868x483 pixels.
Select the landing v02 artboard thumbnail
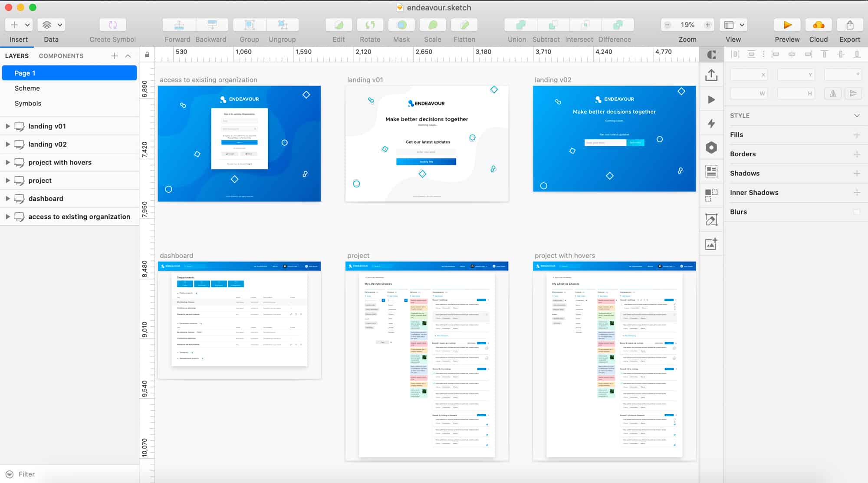pos(614,138)
